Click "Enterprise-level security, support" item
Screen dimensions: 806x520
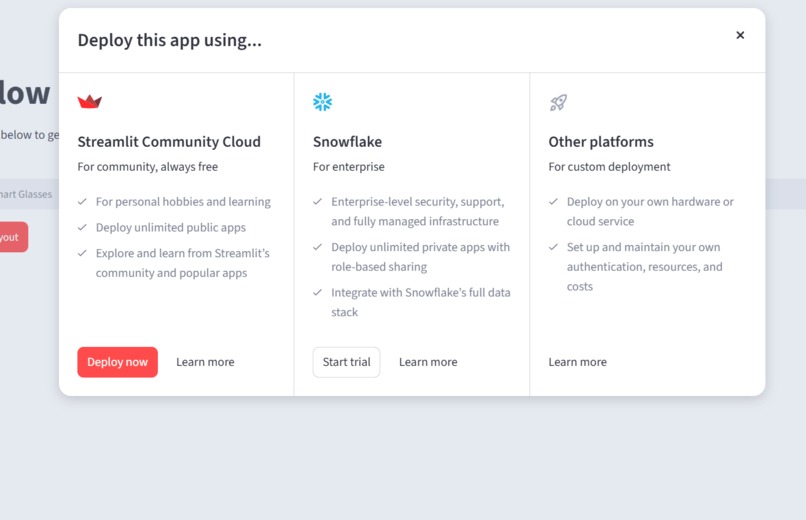click(418, 211)
